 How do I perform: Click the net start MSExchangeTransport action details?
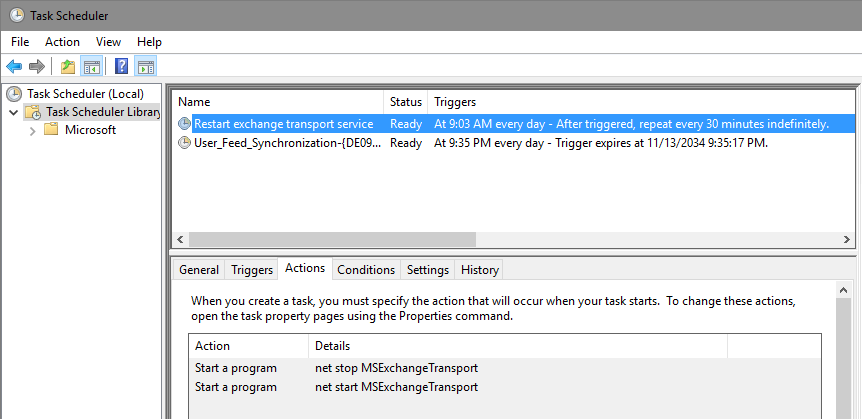[x=396, y=387]
